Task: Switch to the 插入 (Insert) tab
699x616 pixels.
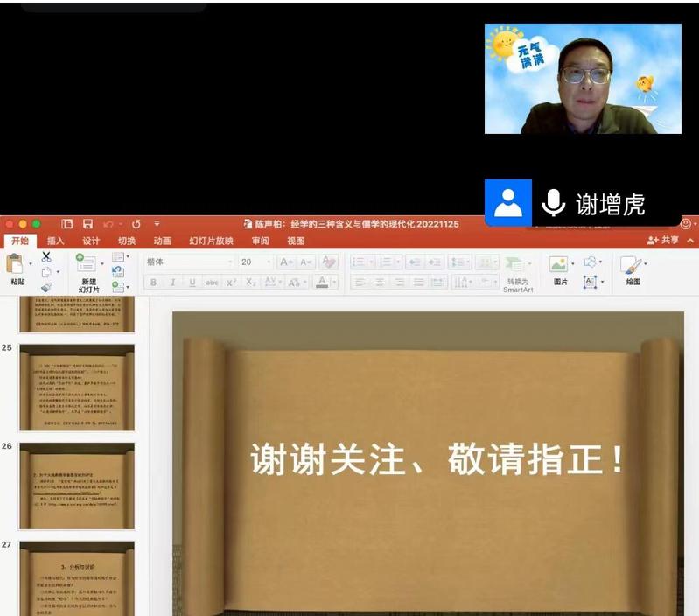Action: pos(55,241)
